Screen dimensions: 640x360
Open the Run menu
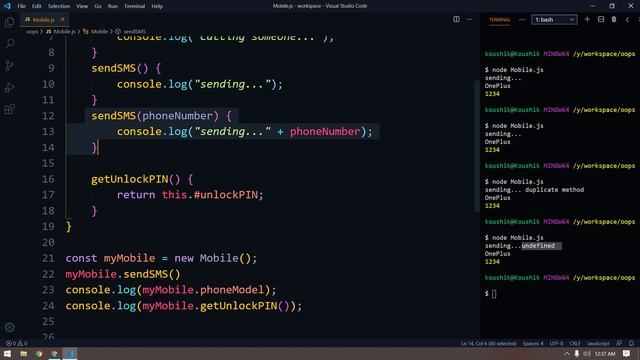[113, 6]
